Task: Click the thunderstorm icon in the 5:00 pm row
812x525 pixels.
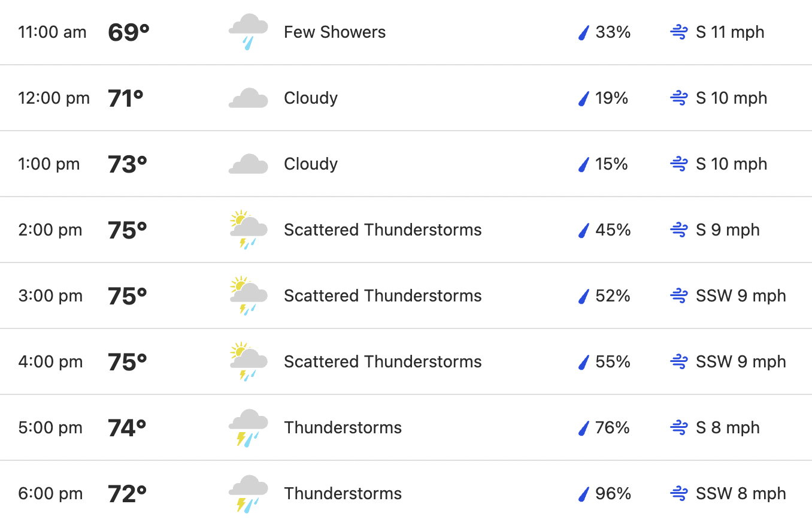Action: [x=248, y=427]
